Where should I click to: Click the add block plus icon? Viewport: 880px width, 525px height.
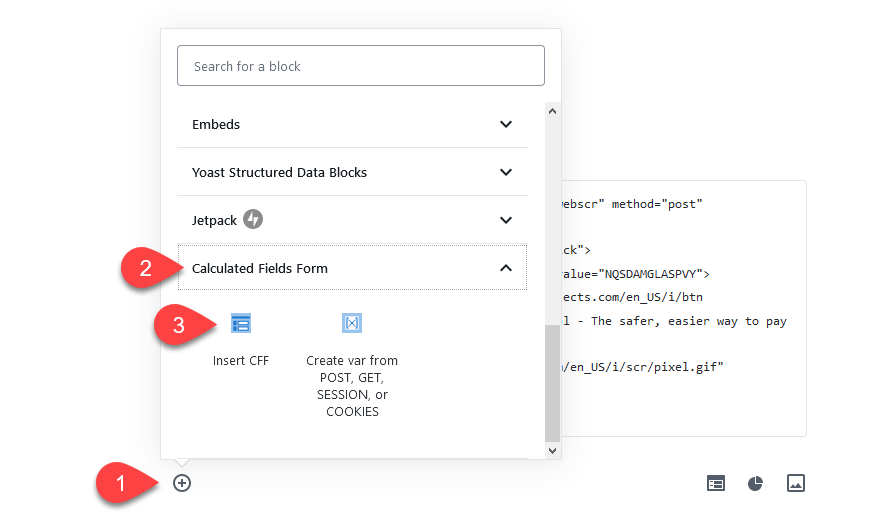coord(182,483)
